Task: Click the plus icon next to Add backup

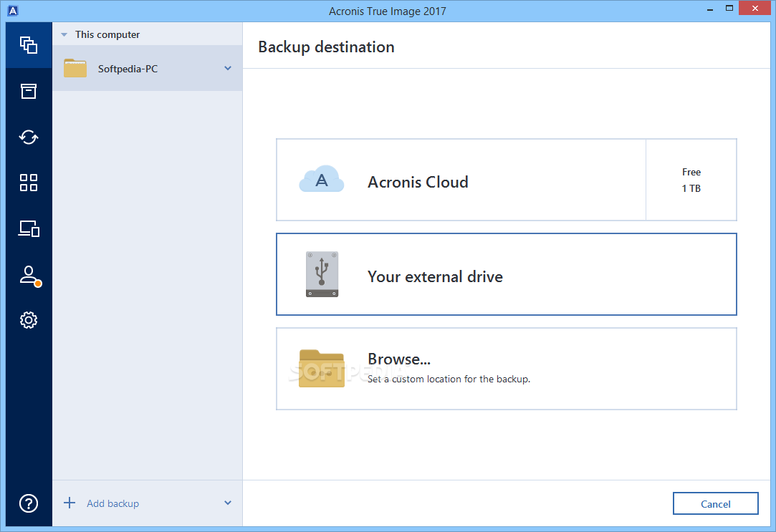Action: coord(70,503)
